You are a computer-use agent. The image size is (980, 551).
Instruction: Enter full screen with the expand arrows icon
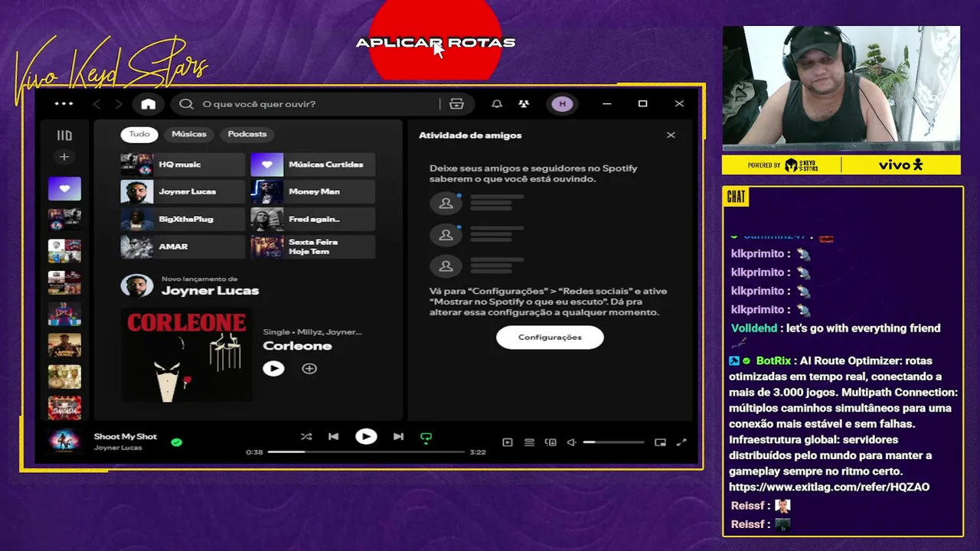(681, 442)
